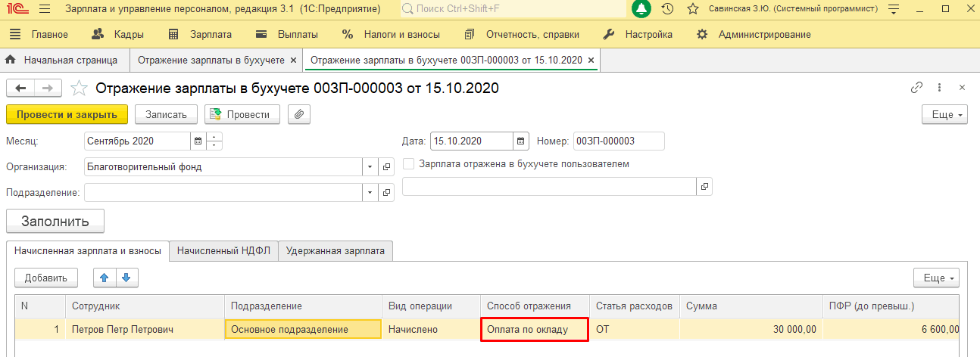The image size is (980, 357).
Task: Open calendar picker for Дата field
Action: tap(520, 141)
